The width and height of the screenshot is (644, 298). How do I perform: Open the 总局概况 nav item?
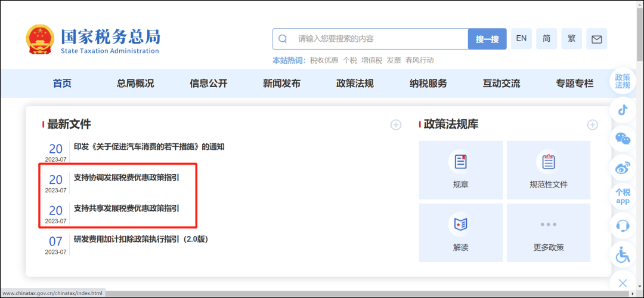point(135,84)
